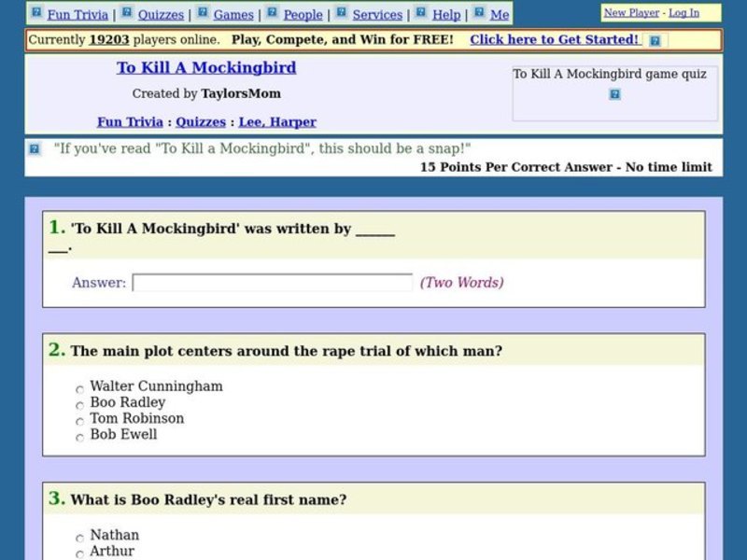747x560 pixels.
Task: Click the Log In link
Action: click(x=683, y=12)
